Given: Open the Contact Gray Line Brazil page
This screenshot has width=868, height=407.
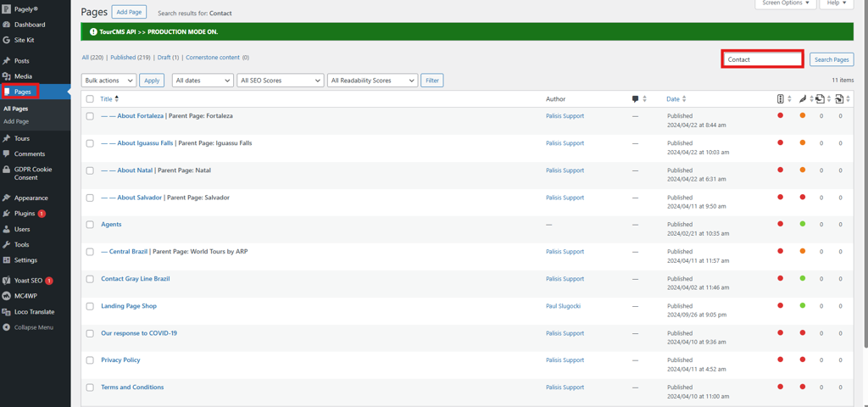Looking at the screenshot, I should (x=135, y=278).
